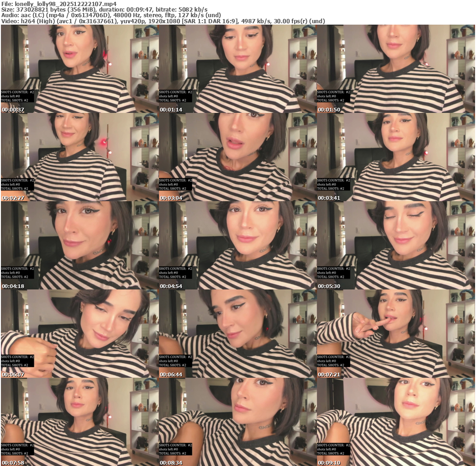Screen dimensions: 476x466
Task: Select the thumbnail at 00:03:04
Action: 238,157
